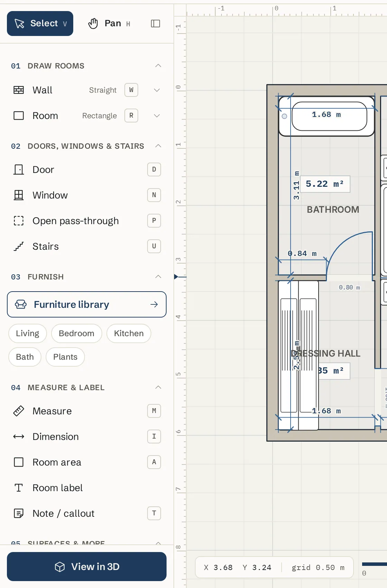Select Straight wall mode label
This screenshot has width=387, height=588.
(103, 90)
